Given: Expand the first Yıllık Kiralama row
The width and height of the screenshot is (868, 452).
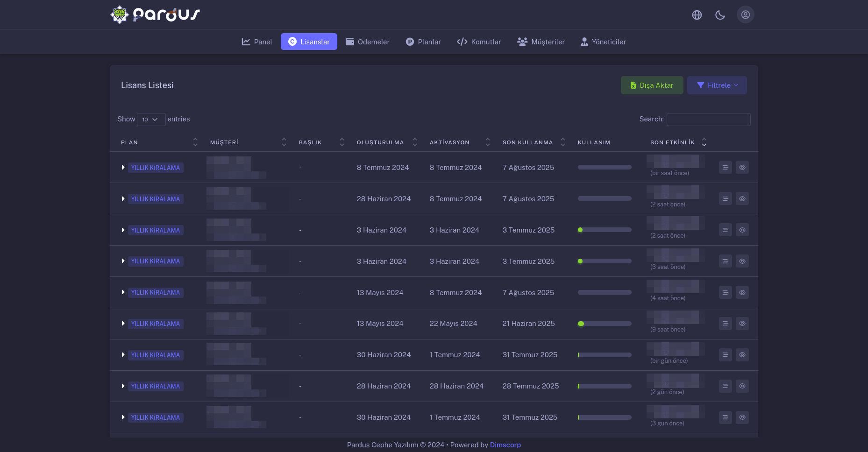Looking at the screenshot, I should pos(123,168).
